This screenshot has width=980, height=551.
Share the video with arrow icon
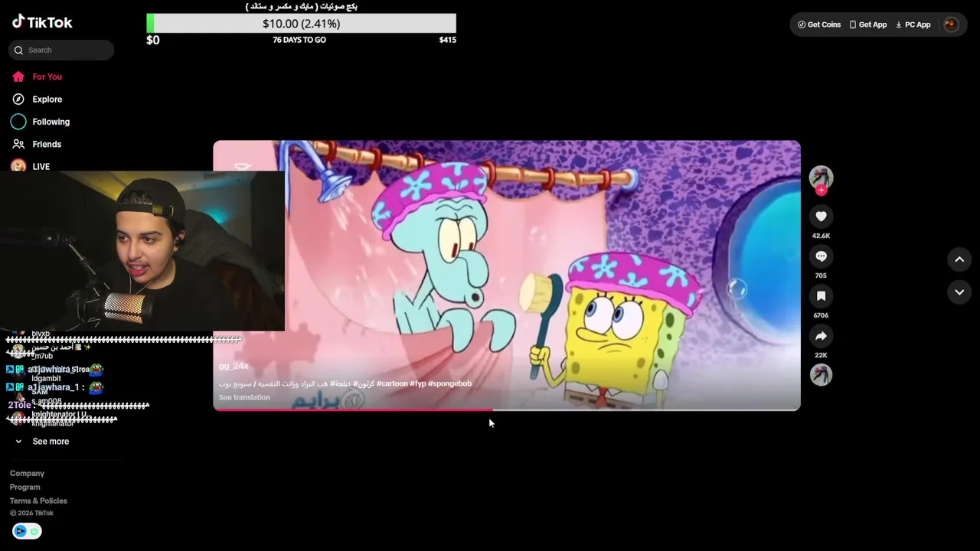(x=821, y=336)
